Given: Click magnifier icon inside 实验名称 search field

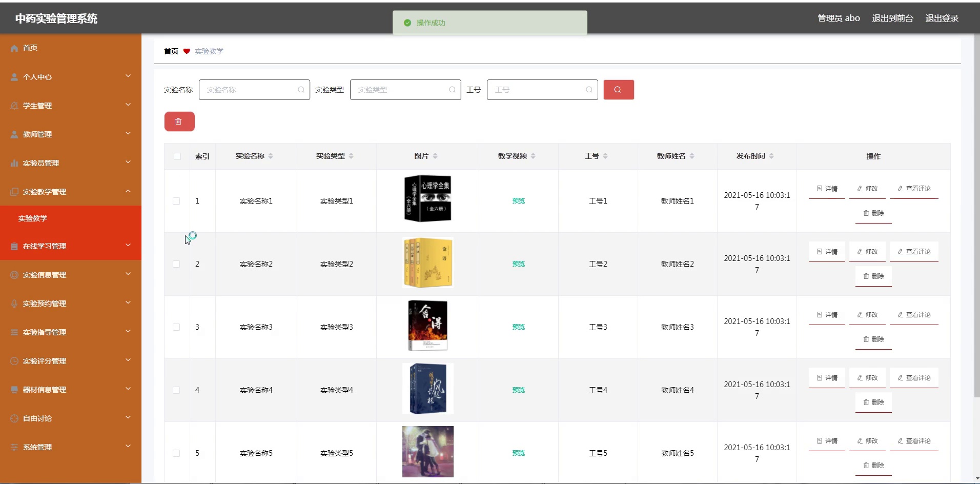Looking at the screenshot, I should (x=301, y=90).
